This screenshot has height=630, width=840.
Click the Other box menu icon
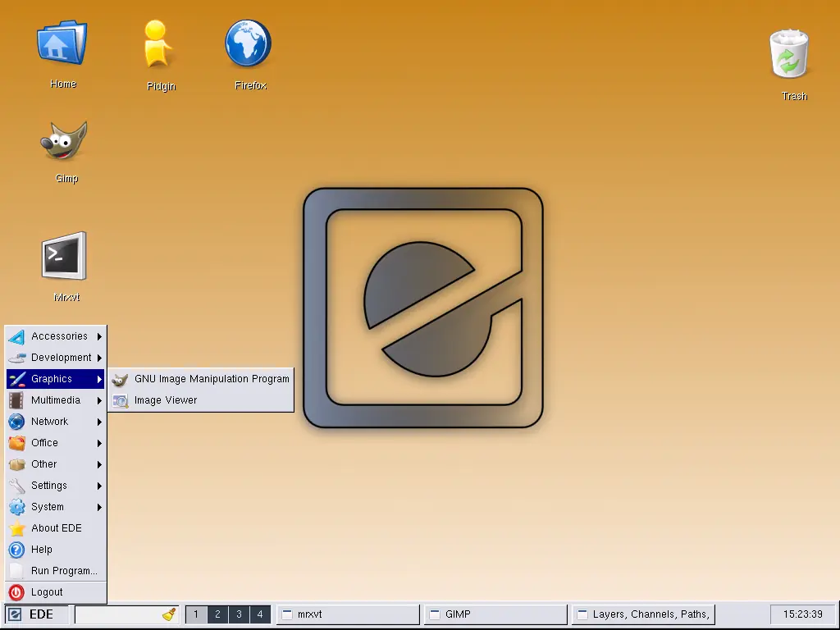(x=16, y=464)
